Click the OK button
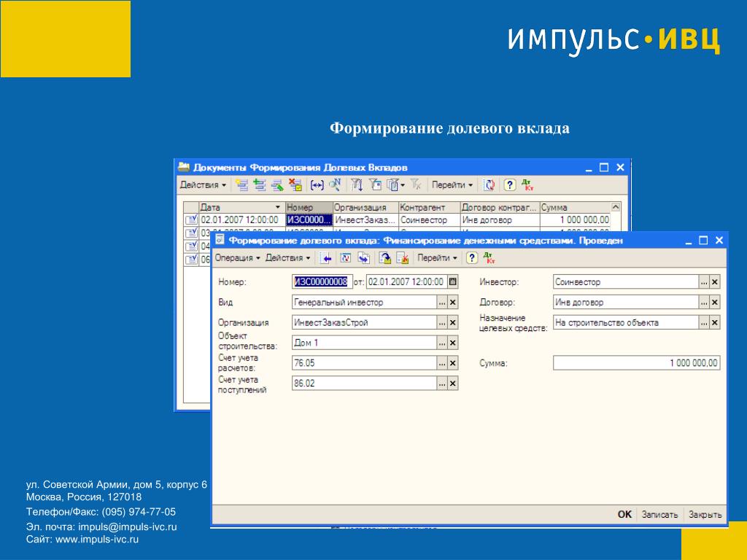The image size is (747, 560). pyautogui.click(x=624, y=514)
